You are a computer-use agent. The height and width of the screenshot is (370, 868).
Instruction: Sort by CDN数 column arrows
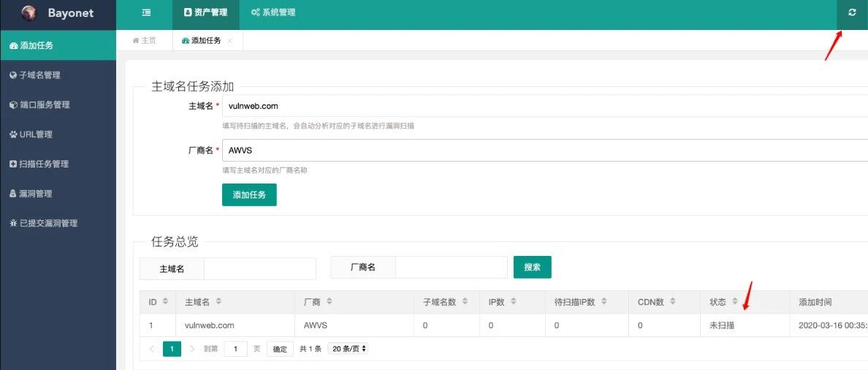pos(673,302)
